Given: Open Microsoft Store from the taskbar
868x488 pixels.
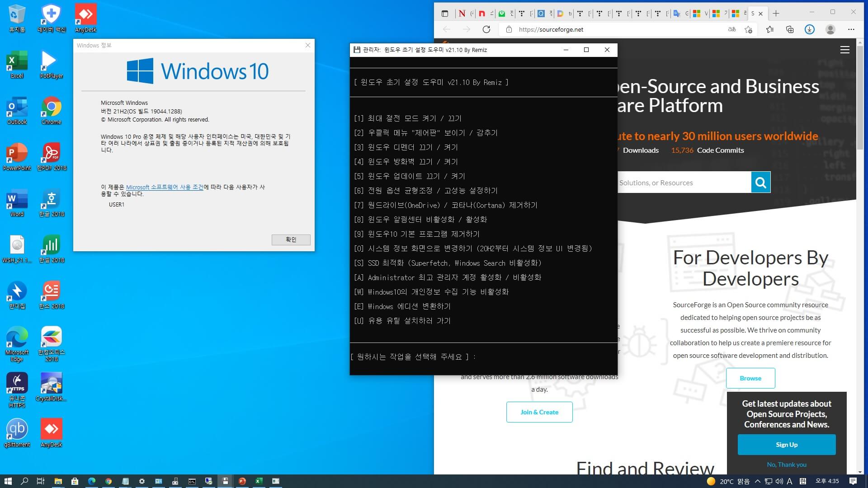Looking at the screenshot, I should [x=75, y=481].
